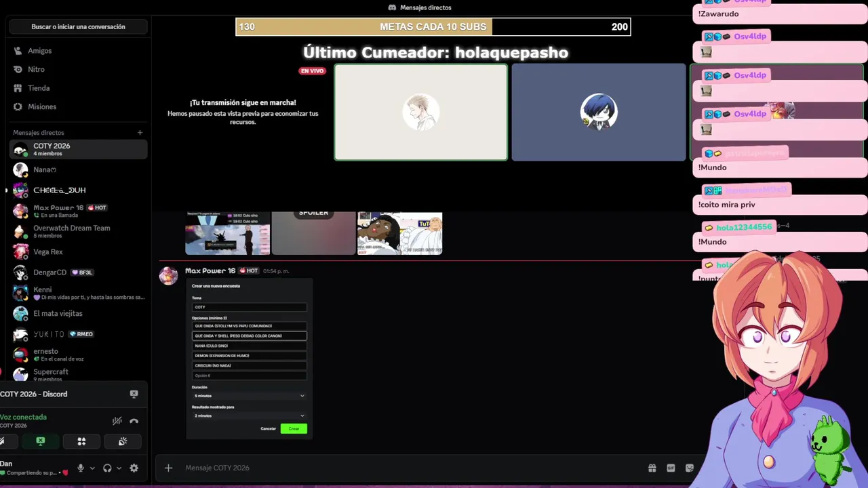This screenshot has width=868, height=488.
Task: Go to the Nitro page
Action: tap(78, 69)
